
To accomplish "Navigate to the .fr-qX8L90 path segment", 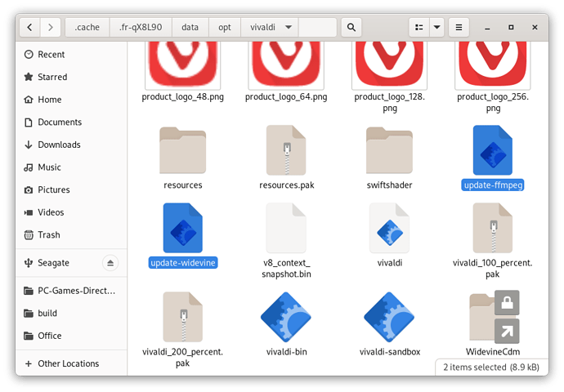I will 141,27.
